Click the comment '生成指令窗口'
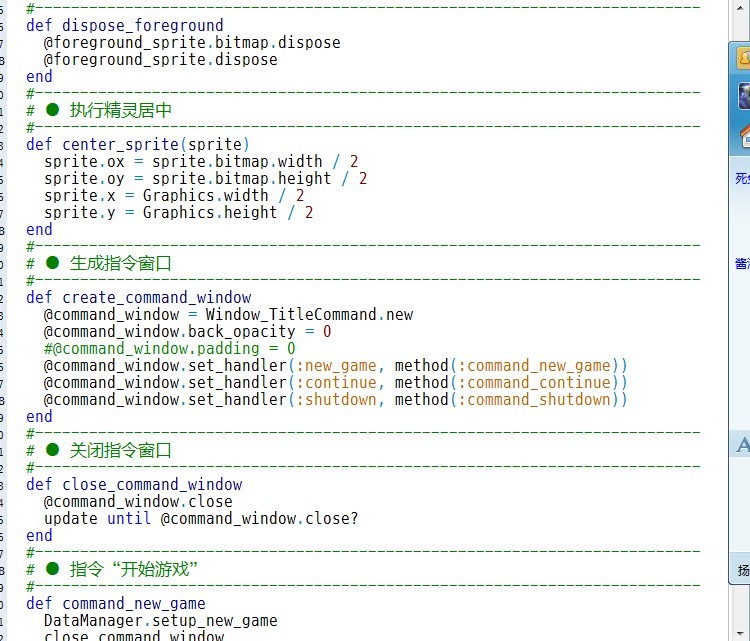Image resolution: width=750 pixels, height=641 pixels. [121, 263]
